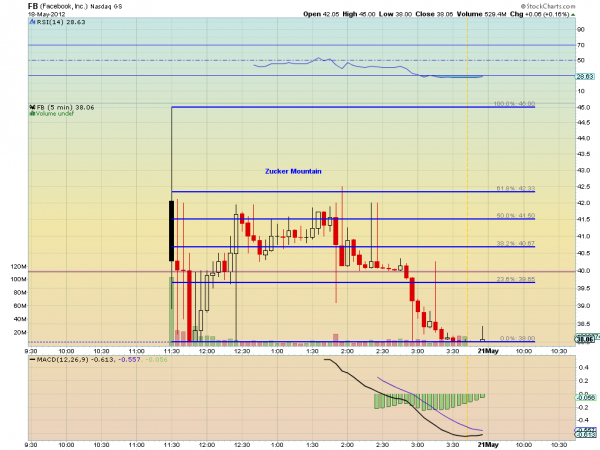Viewport: 600px width, 450px height.
Task: Click the MACD(12,26,9) indicator label
Action: click(63, 360)
